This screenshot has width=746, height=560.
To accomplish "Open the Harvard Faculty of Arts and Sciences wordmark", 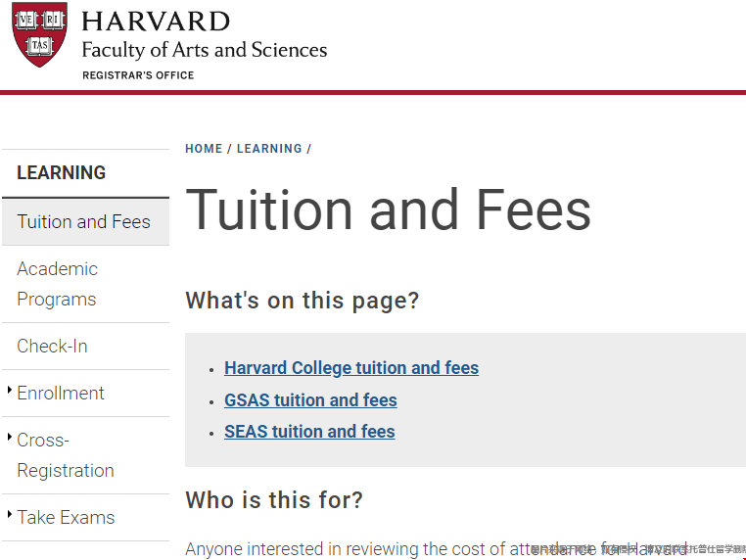I will click(x=204, y=36).
